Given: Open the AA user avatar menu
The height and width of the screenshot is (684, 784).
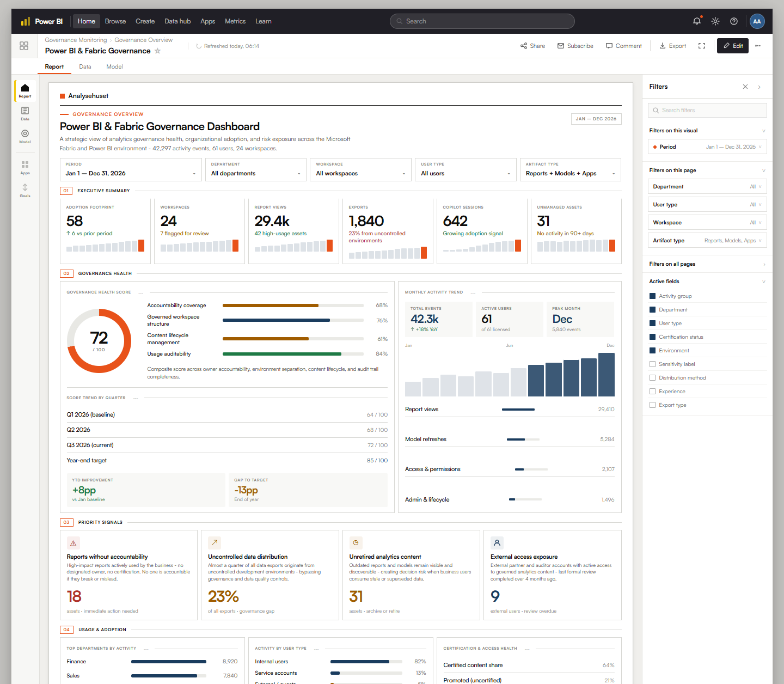Looking at the screenshot, I should pos(757,21).
